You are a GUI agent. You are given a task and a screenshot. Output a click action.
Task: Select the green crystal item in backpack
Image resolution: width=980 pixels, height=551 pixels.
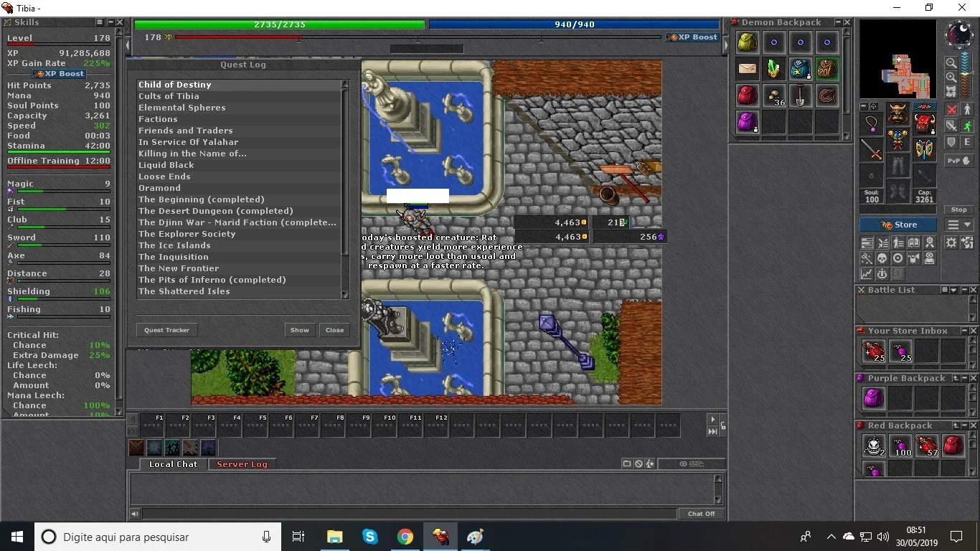pyautogui.click(x=774, y=69)
